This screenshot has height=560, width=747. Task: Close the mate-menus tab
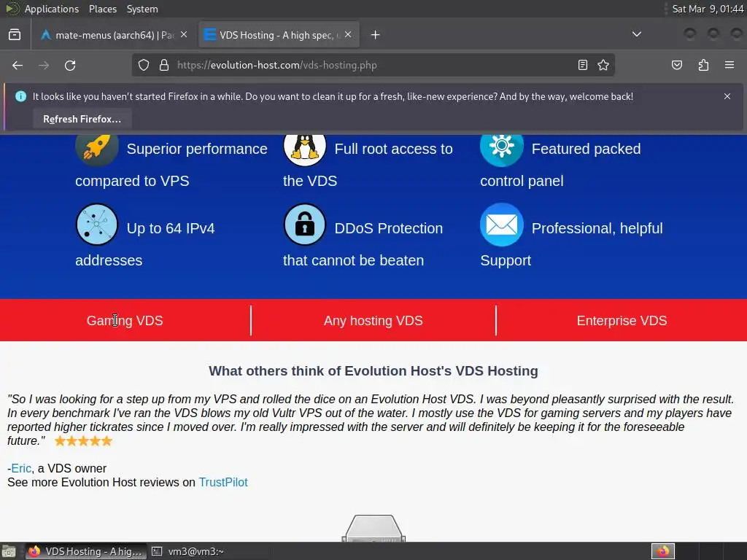pos(184,34)
